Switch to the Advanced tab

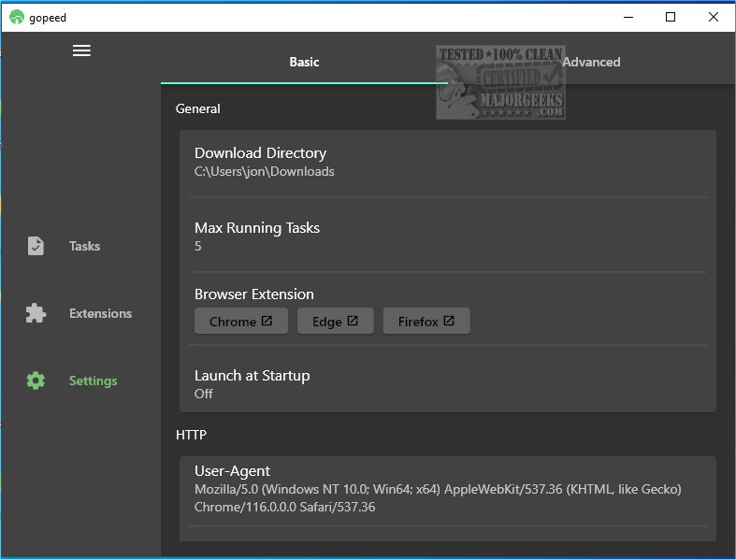point(591,62)
